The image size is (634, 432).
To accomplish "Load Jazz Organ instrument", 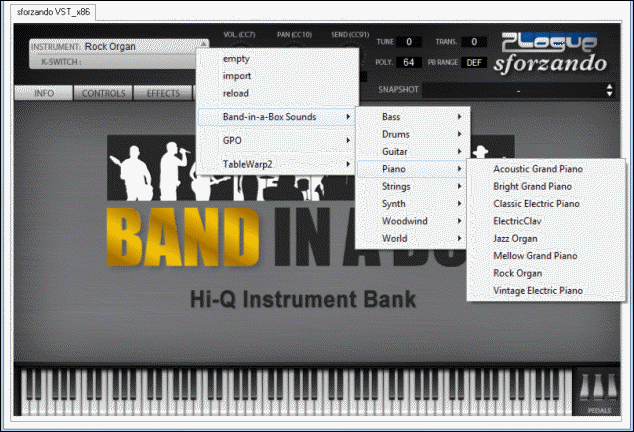I will [546, 239].
